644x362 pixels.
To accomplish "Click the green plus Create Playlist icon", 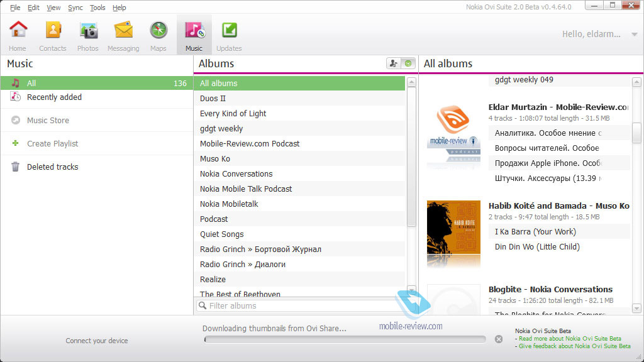I will (15, 143).
